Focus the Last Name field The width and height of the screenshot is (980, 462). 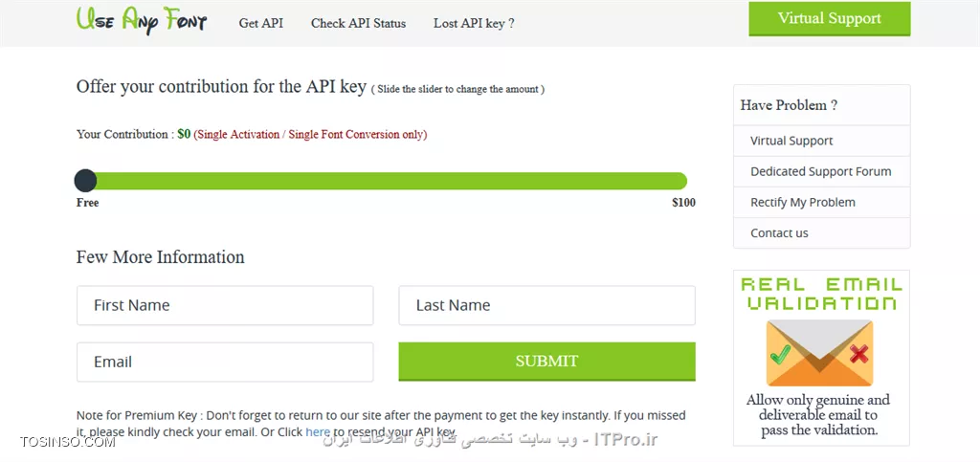[x=546, y=305]
